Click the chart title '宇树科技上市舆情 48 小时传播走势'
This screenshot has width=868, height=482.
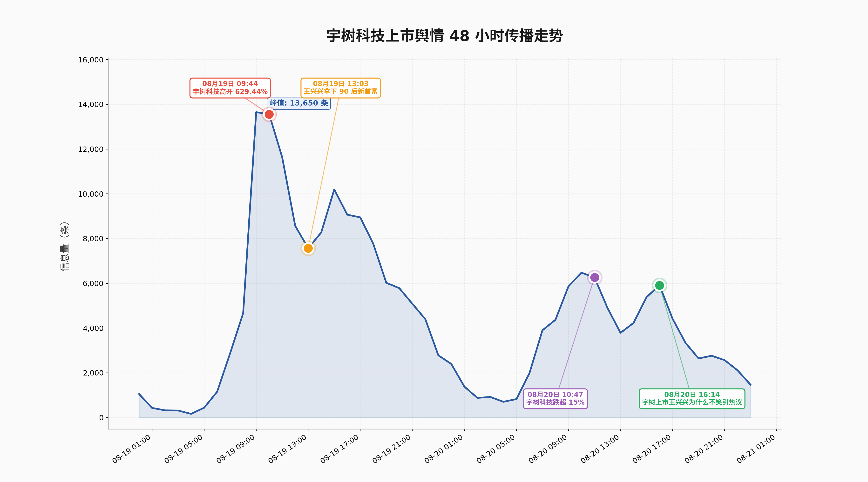444,36
